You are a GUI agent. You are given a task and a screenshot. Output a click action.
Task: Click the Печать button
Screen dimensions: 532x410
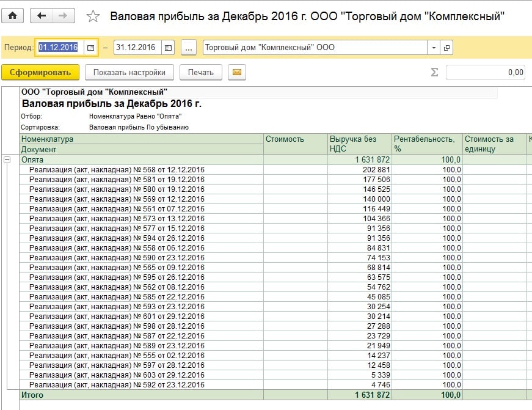pos(200,73)
